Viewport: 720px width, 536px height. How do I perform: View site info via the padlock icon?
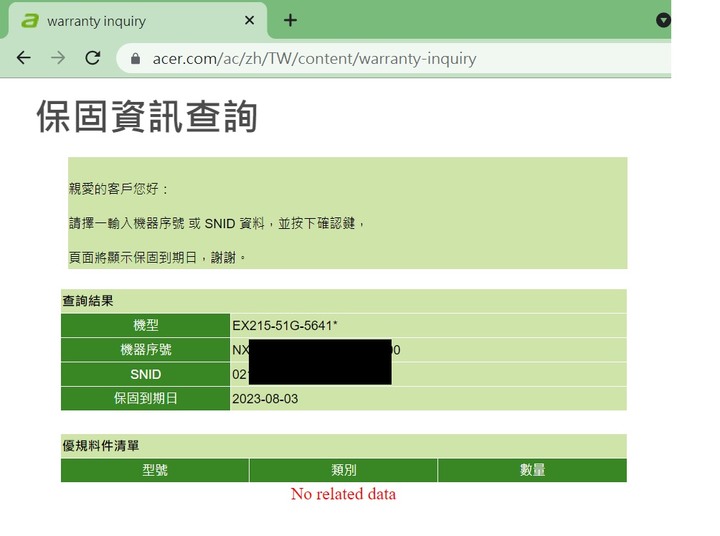coord(135,58)
